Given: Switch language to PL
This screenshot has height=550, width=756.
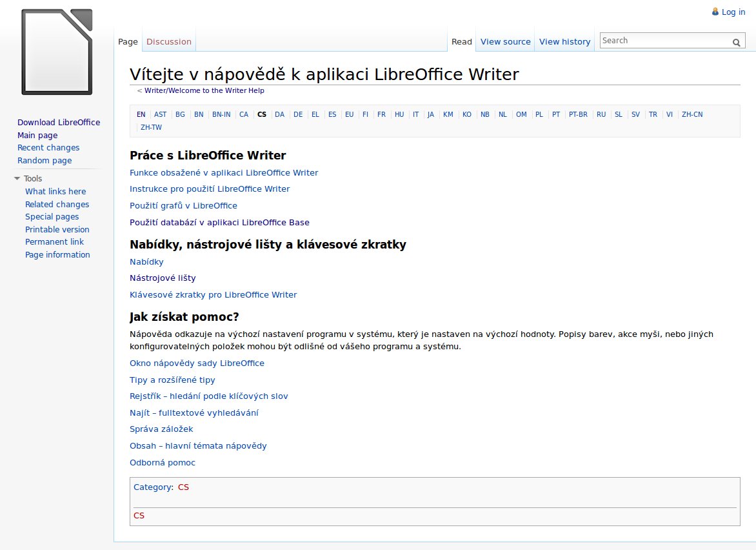Looking at the screenshot, I should click(539, 114).
